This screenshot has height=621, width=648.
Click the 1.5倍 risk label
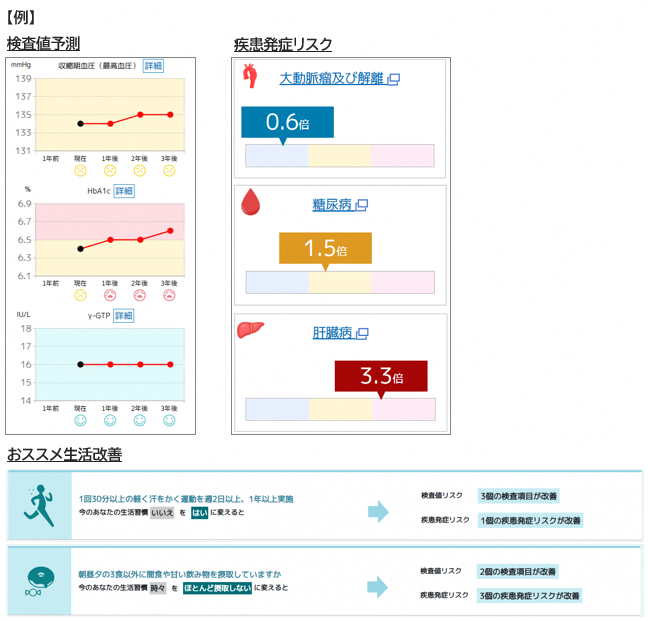point(325,248)
